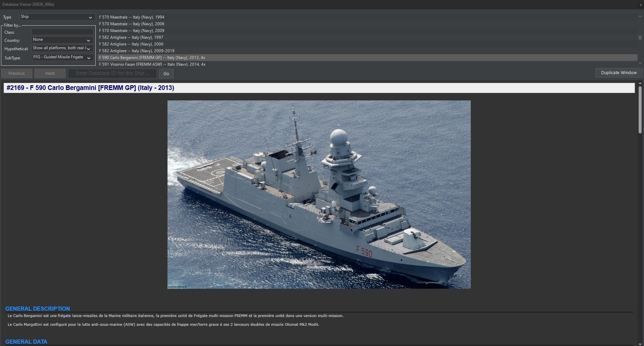Click the Next button
644x346 pixels.
point(50,73)
